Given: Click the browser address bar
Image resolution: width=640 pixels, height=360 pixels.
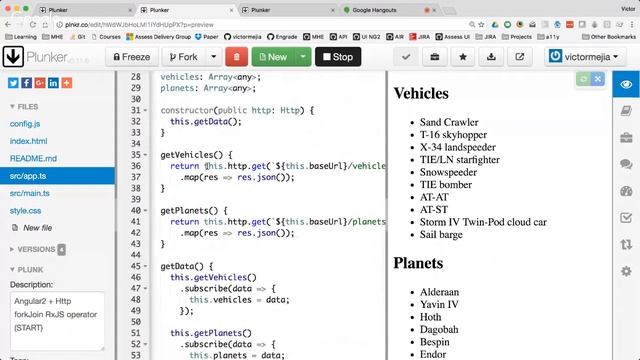Looking at the screenshot, I should click(261, 24).
